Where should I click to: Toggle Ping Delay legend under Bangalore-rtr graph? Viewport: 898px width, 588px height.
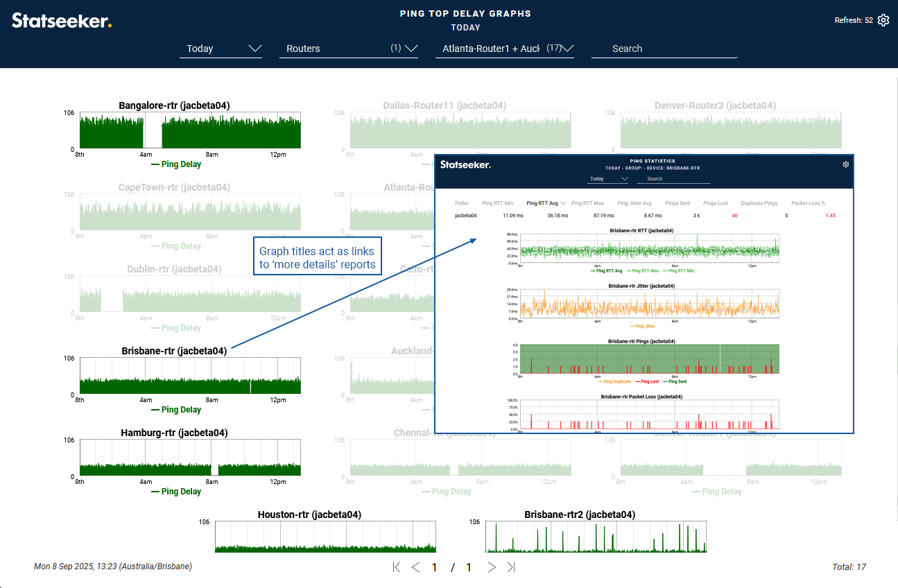pyautogui.click(x=176, y=164)
